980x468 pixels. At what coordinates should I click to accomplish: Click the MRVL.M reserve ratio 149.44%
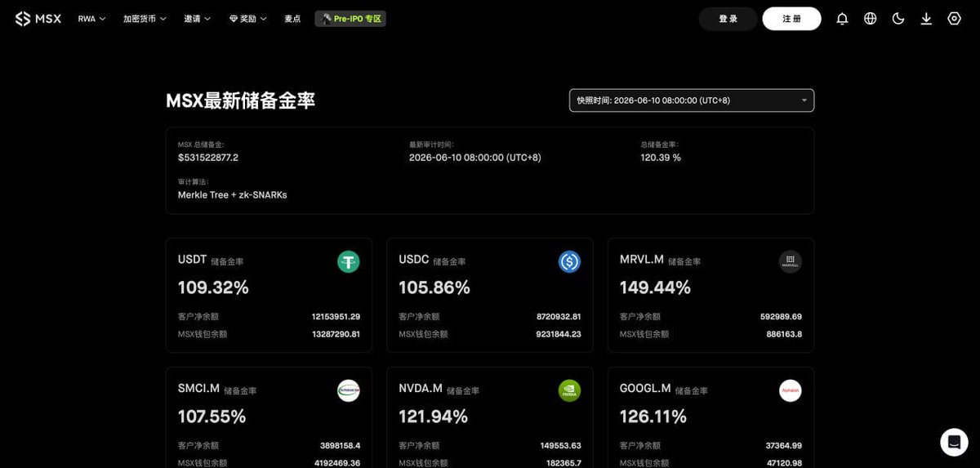click(x=655, y=287)
